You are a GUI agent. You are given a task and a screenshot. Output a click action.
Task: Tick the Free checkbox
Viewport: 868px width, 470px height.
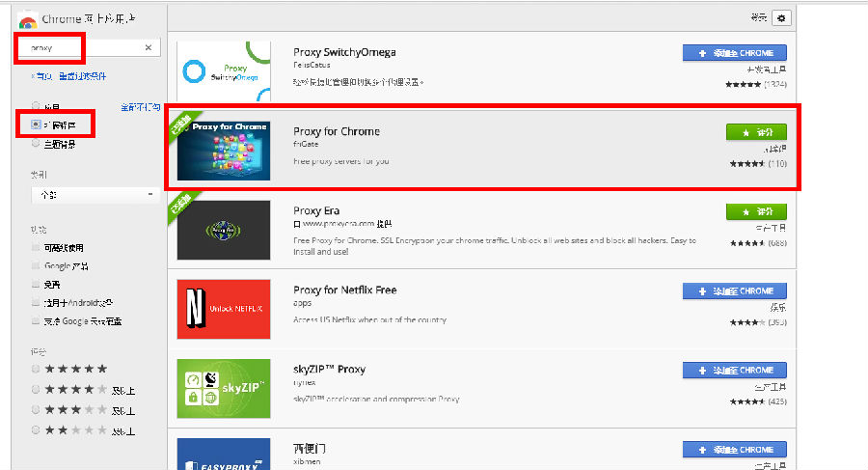(36, 284)
